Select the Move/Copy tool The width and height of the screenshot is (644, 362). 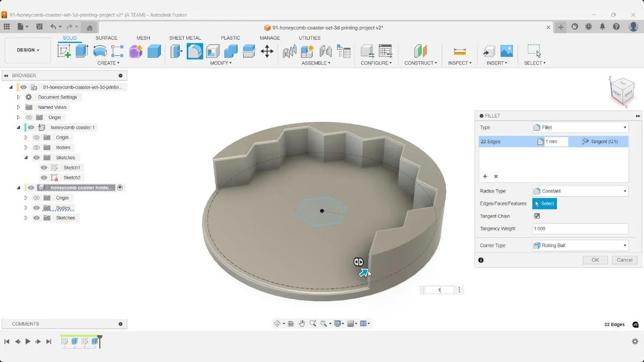point(267,51)
